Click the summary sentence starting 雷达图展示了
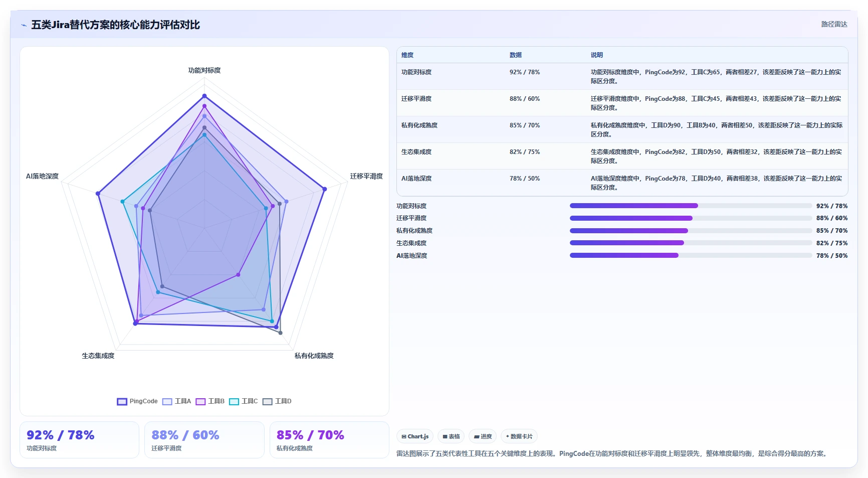Viewport: 868px width, 478px height. (611, 453)
